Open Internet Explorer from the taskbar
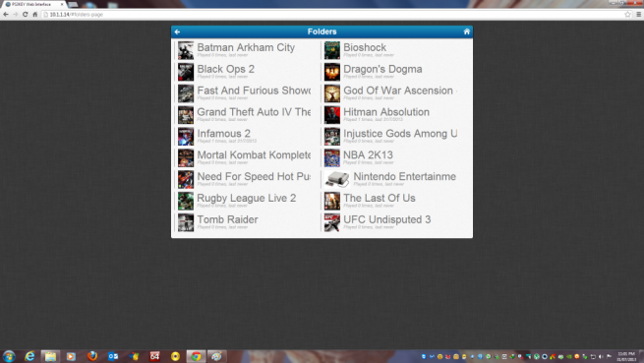644x363 pixels. click(29, 356)
